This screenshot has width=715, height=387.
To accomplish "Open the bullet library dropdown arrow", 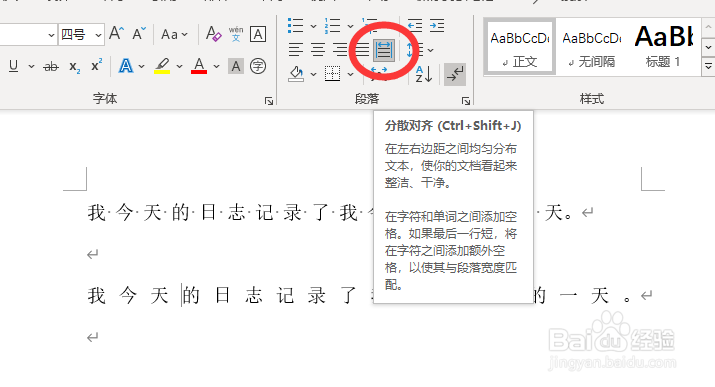I will tap(313, 26).
